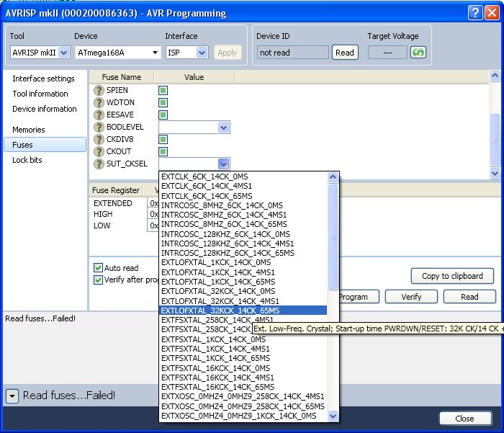
Task: Click the help icon next to WDTON
Action: point(99,102)
